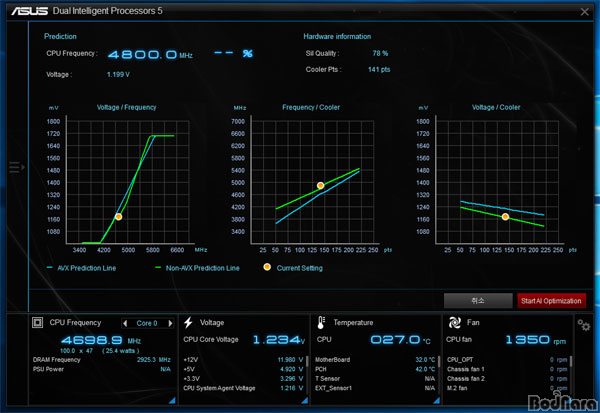This screenshot has height=413, width=600.
Task: Click current setting dot on Voltage/Cooler chart
Action: [505, 217]
